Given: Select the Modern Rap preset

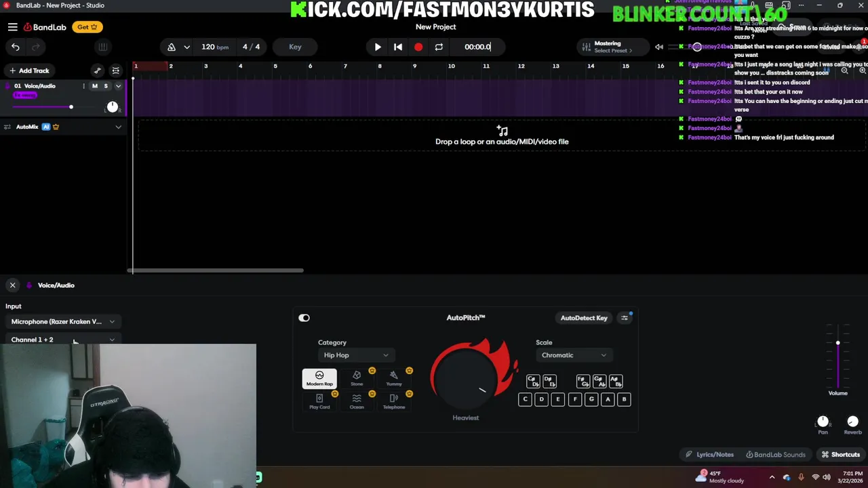Looking at the screenshot, I should [319, 379].
